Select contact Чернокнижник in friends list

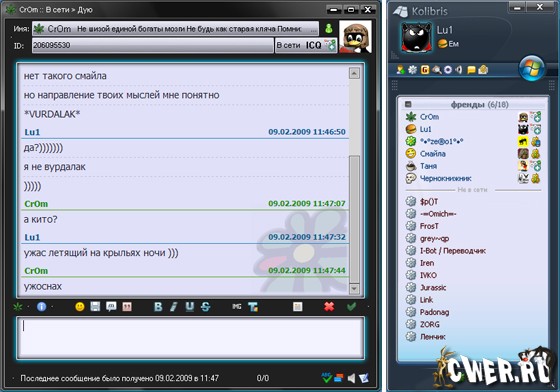click(x=473, y=179)
